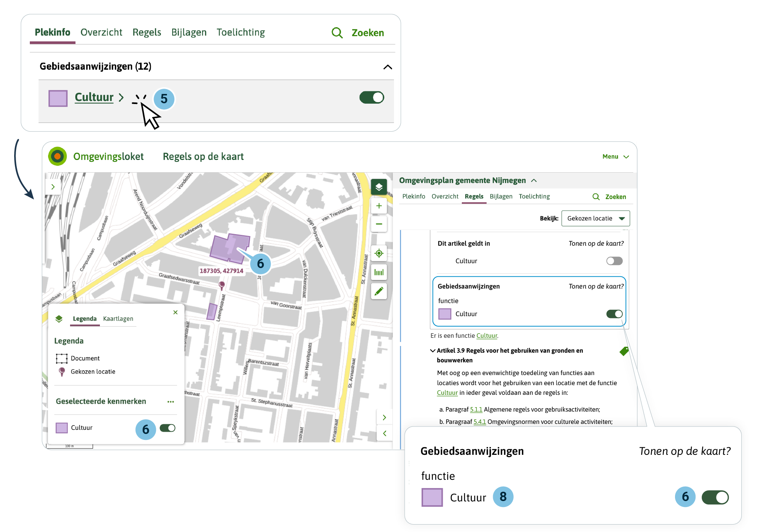Zoom in with the plus button
The image size is (760, 532).
[379, 206]
